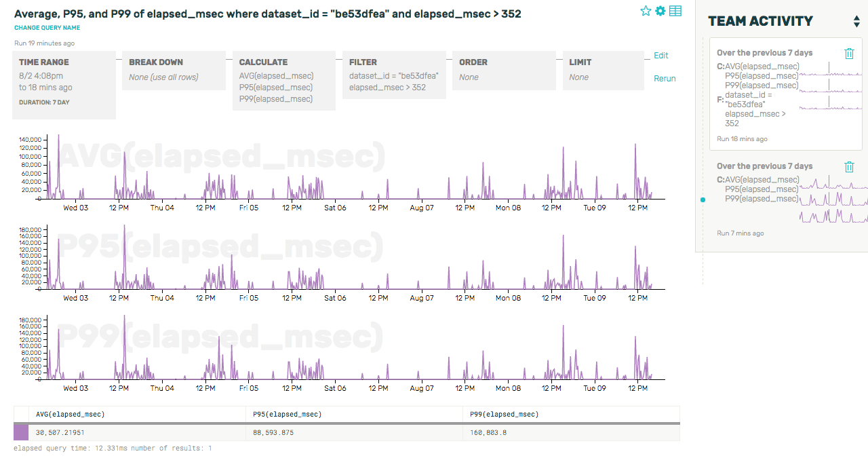Click the table view icon near the star
Screen dimensions: 868x475
675,11
